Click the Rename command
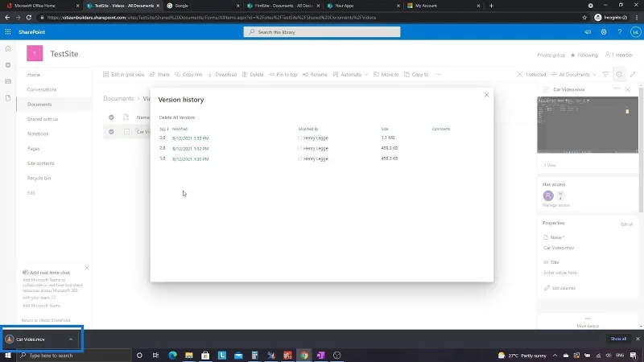 (x=315, y=74)
